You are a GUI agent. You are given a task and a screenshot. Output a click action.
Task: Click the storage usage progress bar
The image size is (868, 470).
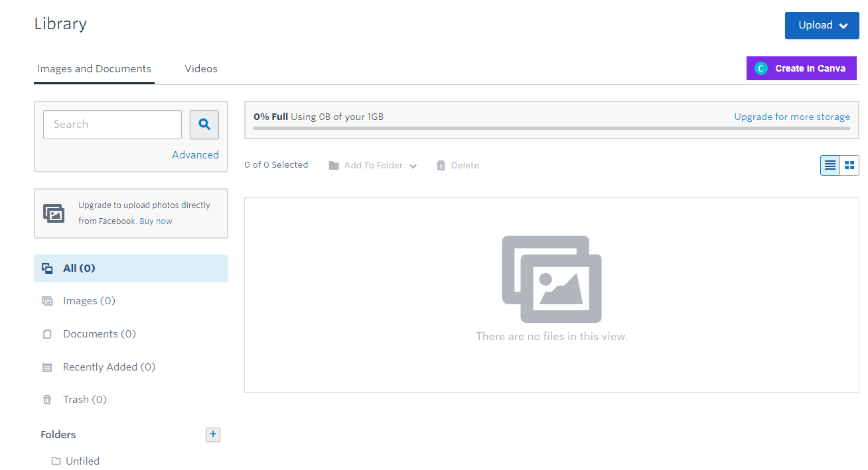tap(551, 128)
